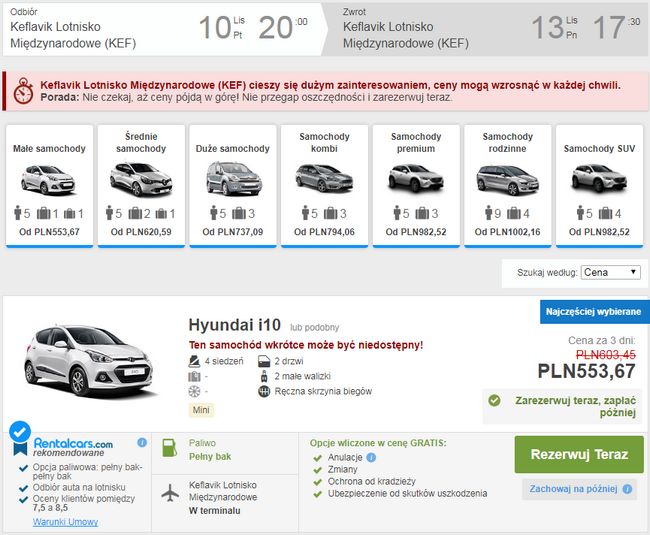The height and width of the screenshot is (535, 650).
Task: Click Zachowaj na później button
Action: [x=579, y=489]
